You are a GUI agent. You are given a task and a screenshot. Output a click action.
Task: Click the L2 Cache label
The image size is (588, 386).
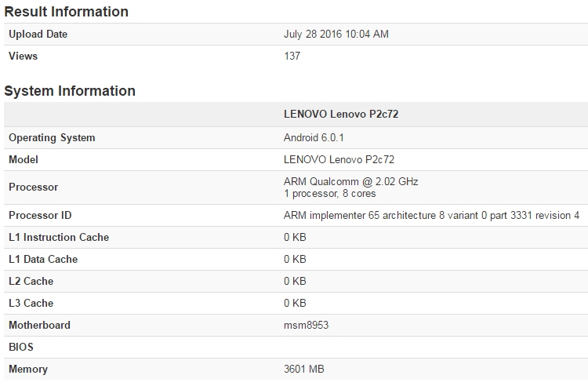[31, 281]
